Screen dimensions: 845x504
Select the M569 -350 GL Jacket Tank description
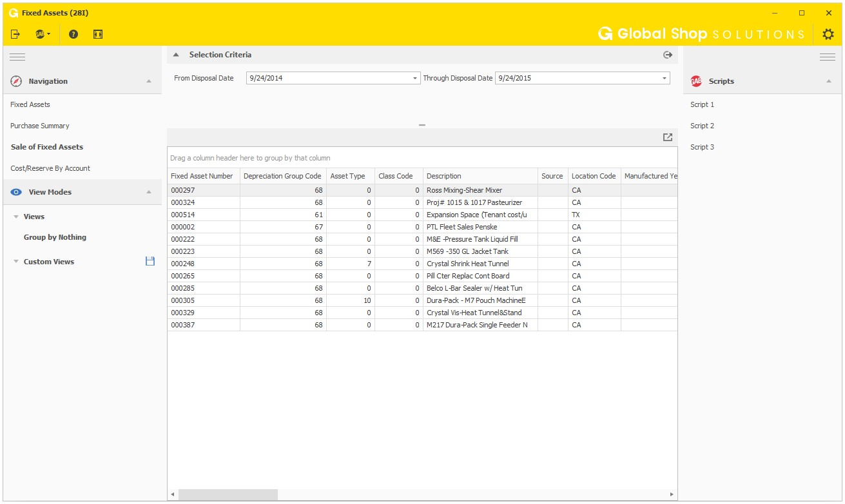[480, 251]
